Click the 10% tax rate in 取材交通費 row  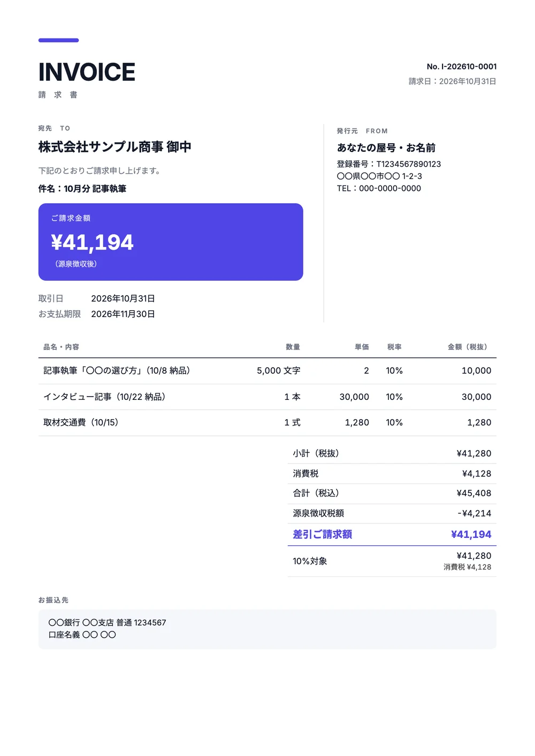click(x=394, y=422)
